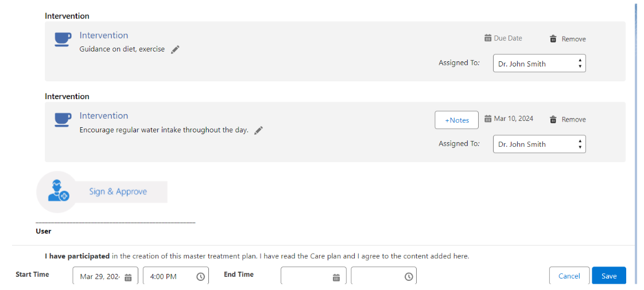The image size is (644, 290).
Task: Click the vertical scrollbar on the right
Action: click(635, 115)
